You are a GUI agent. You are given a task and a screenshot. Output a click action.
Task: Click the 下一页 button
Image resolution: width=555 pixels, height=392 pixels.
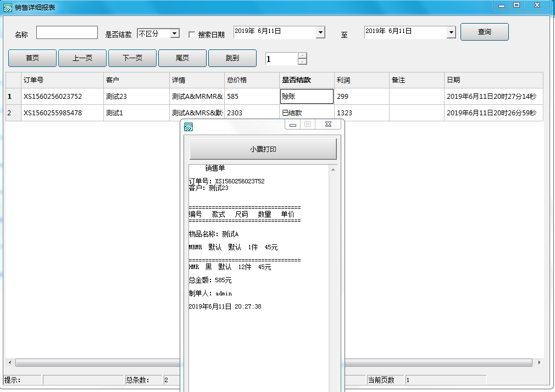tap(132, 58)
